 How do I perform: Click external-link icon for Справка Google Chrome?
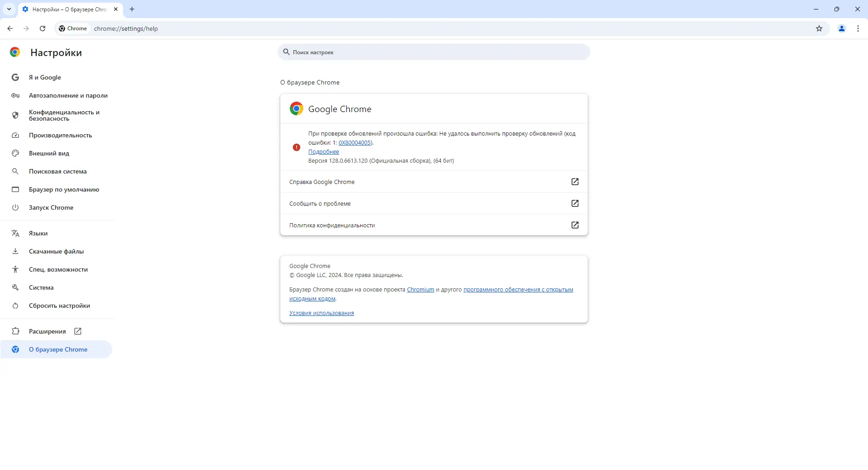click(x=575, y=182)
